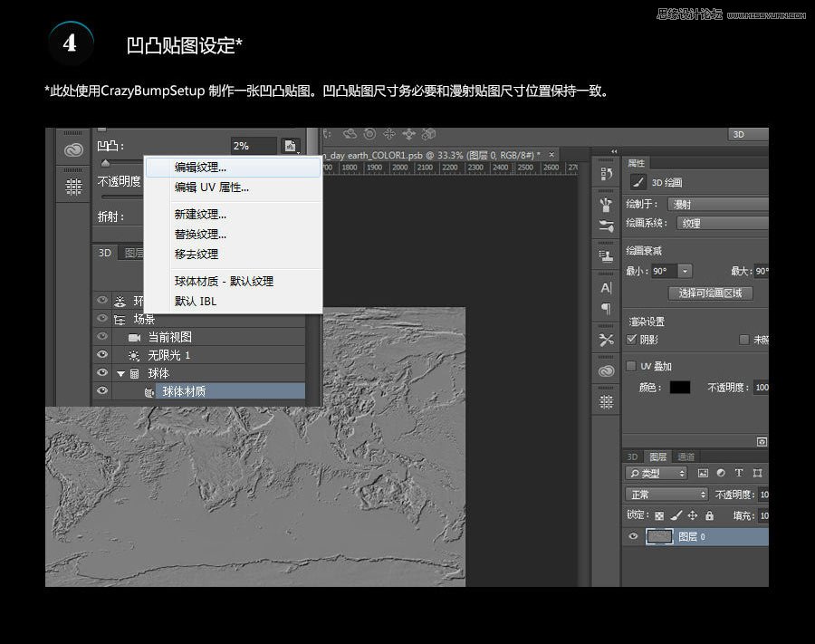This screenshot has width=815, height=644.
Task: Filter layers by pixel layer icon
Action: [x=703, y=473]
